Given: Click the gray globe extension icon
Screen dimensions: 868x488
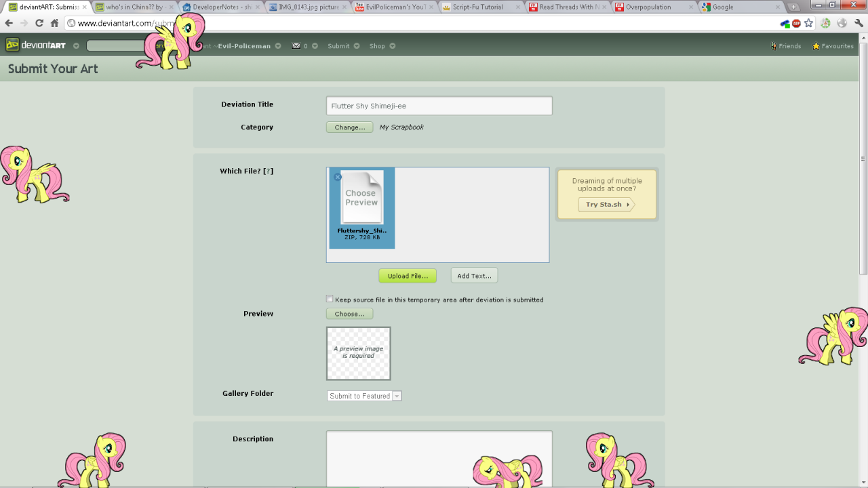Looking at the screenshot, I should pos(842,23).
